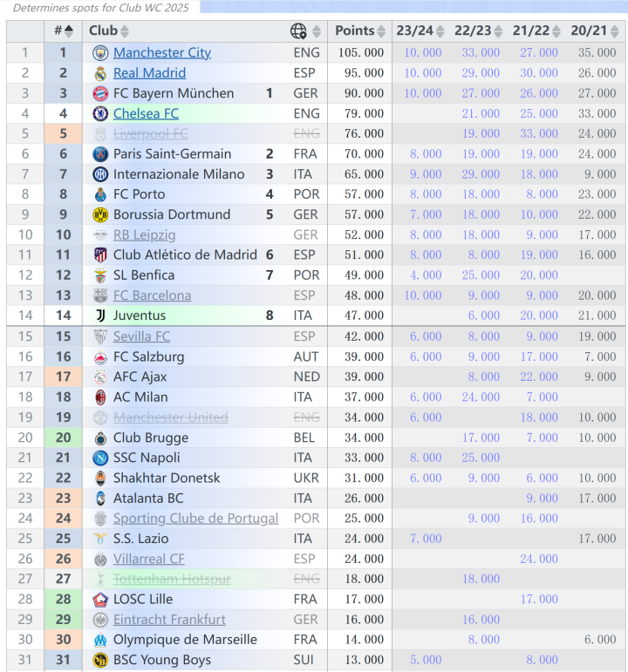Sort by the # rank column
This screenshot has height=672, width=628.
tap(64, 31)
